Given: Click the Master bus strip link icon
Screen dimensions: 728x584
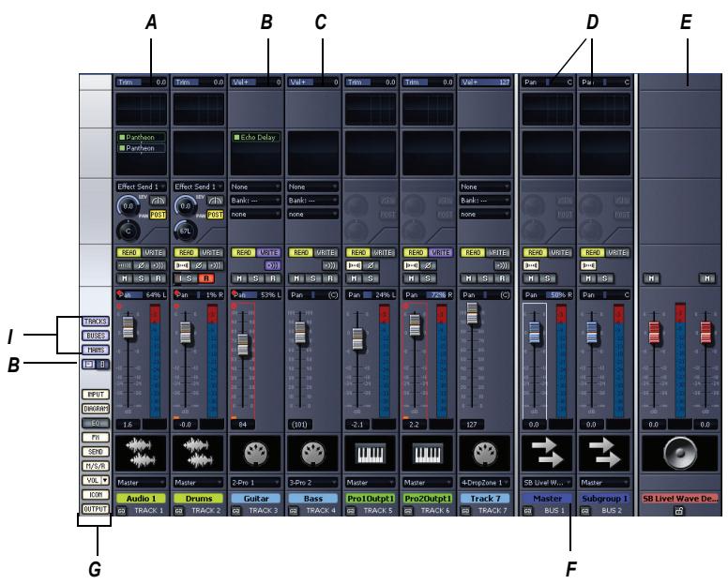Looking at the screenshot, I should (x=528, y=511).
